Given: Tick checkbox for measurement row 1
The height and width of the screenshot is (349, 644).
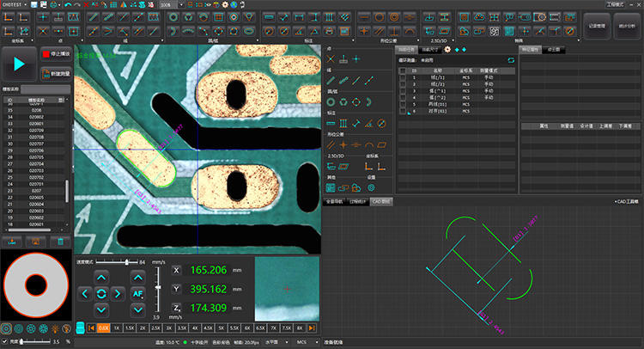Looking at the screenshot, I should coord(403,78).
